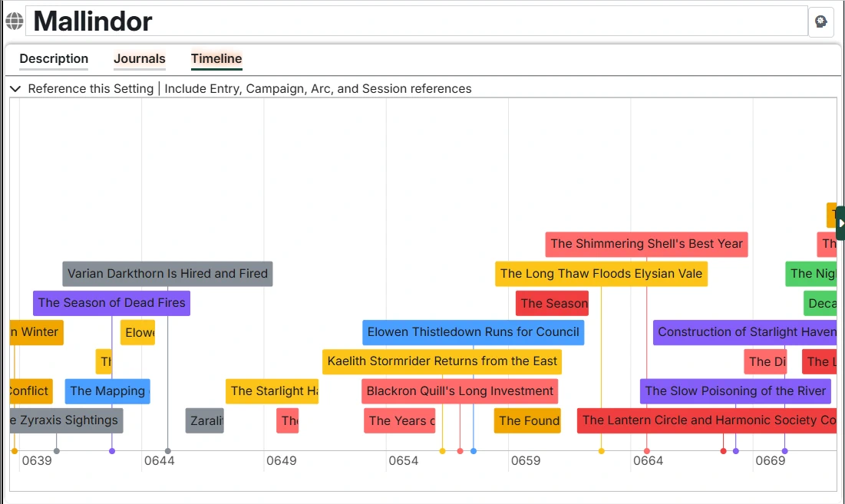
Task: Click 'The Long Thaw Floods Elysian Vale'
Action: 601,273
